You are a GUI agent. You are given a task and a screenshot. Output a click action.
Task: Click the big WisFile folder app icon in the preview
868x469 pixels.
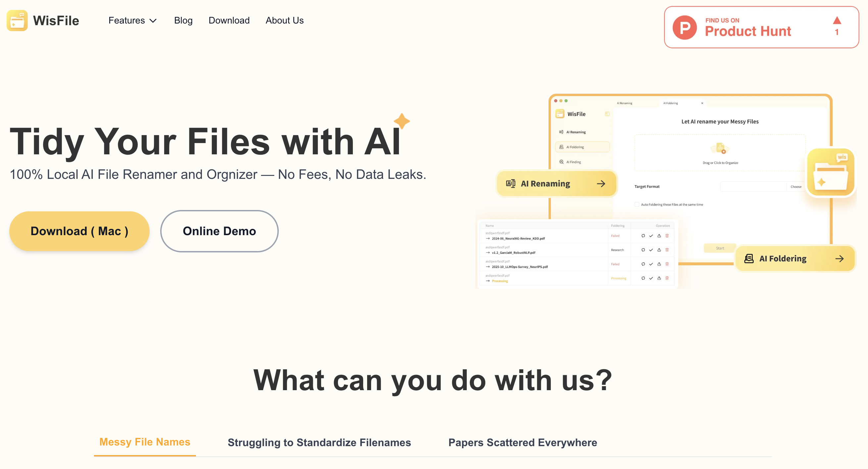pos(831,172)
